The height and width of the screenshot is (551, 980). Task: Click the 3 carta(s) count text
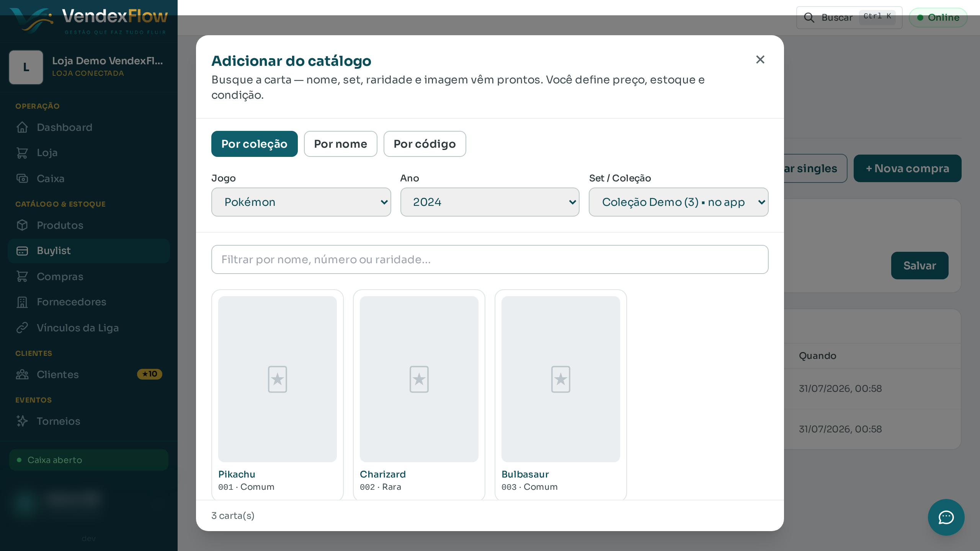point(233,516)
